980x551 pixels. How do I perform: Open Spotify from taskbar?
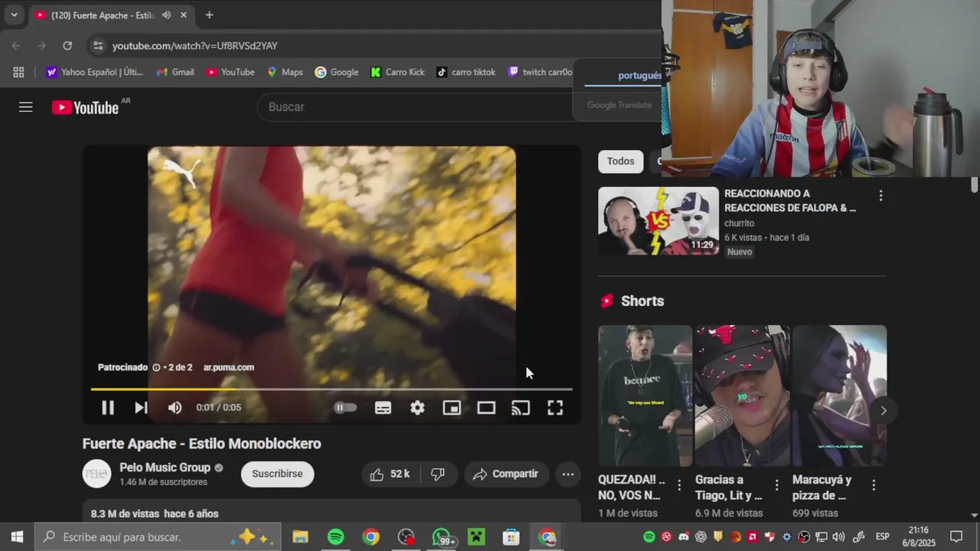pyautogui.click(x=335, y=537)
